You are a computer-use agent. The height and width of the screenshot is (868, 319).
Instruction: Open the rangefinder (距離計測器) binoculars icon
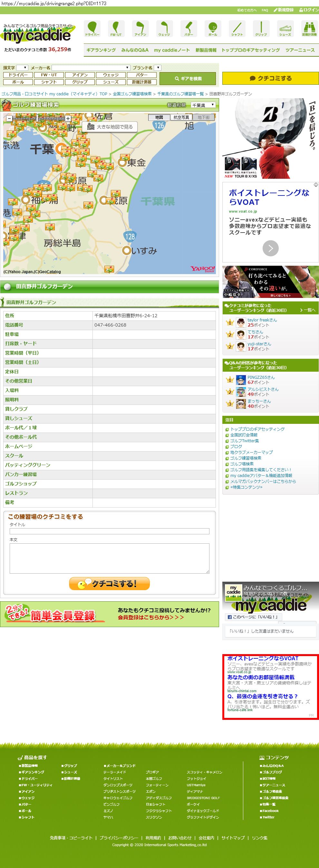[x=309, y=28]
